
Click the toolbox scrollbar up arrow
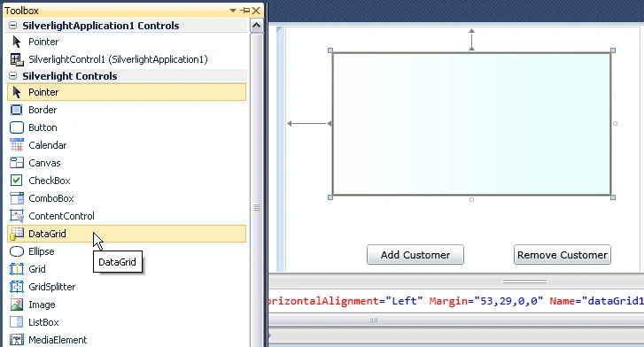coord(256,26)
